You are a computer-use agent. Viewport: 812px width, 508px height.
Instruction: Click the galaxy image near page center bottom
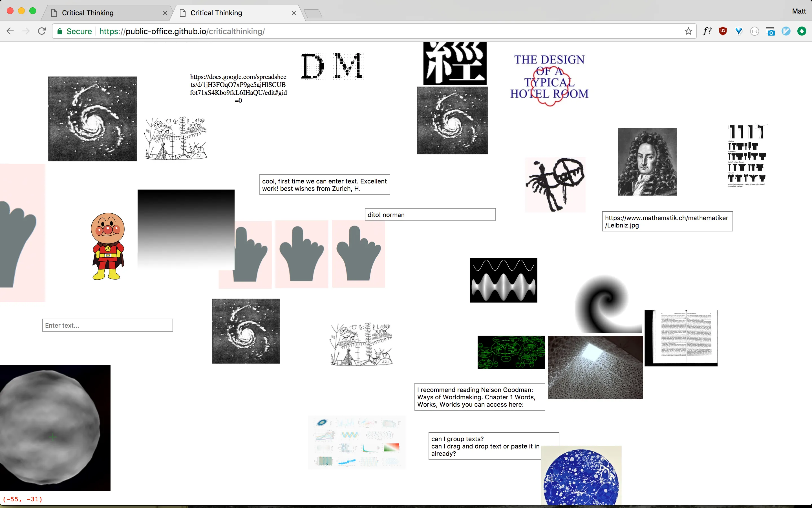[246, 331]
